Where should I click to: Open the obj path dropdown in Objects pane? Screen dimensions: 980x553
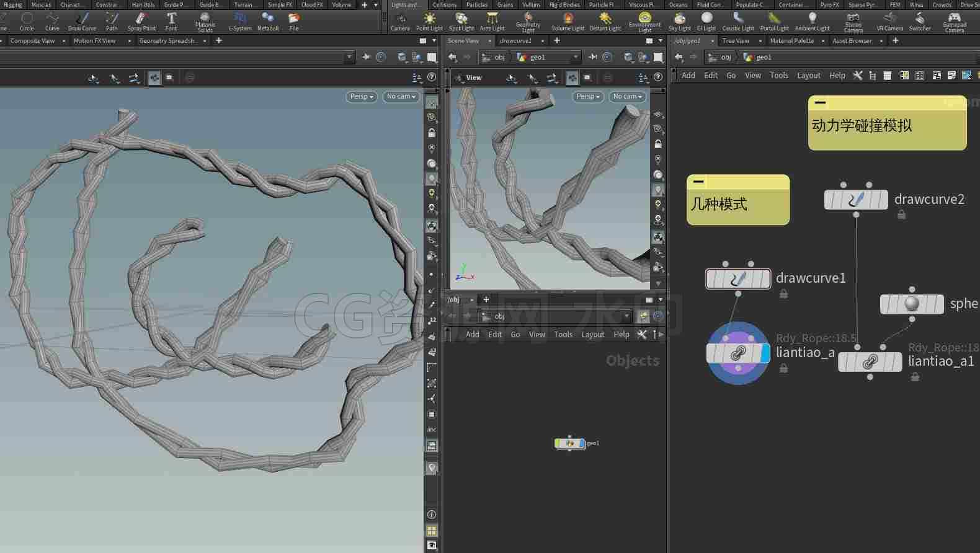pyautogui.click(x=626, y=316)
